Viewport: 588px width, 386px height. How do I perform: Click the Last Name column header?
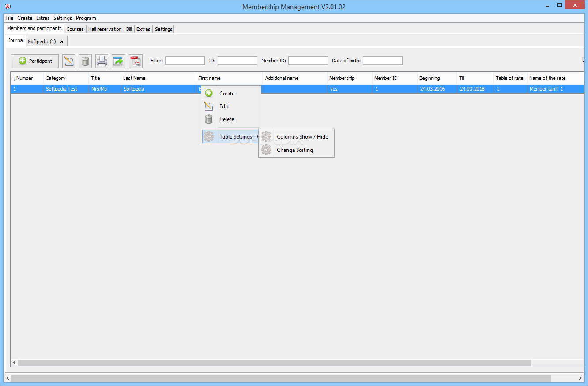point(158,78)
